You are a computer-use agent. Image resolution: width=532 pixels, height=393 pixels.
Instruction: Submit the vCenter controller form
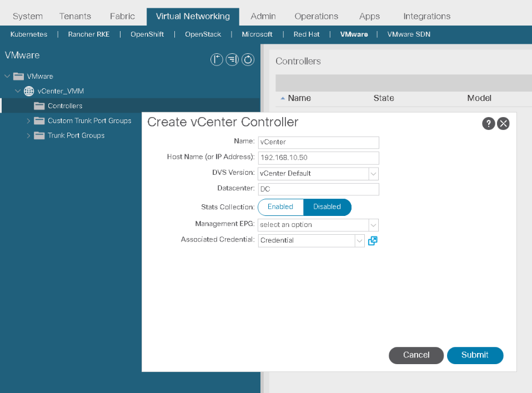point(475,355)
